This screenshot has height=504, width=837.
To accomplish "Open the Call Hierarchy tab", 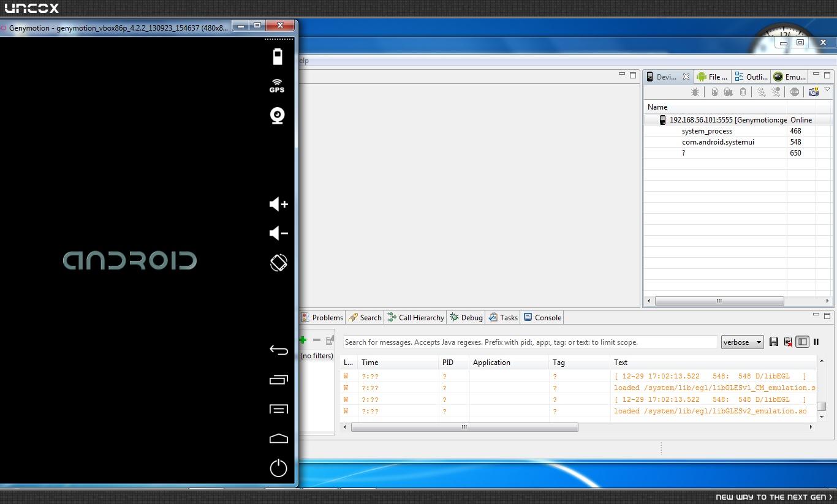I will tap(415, 317).
